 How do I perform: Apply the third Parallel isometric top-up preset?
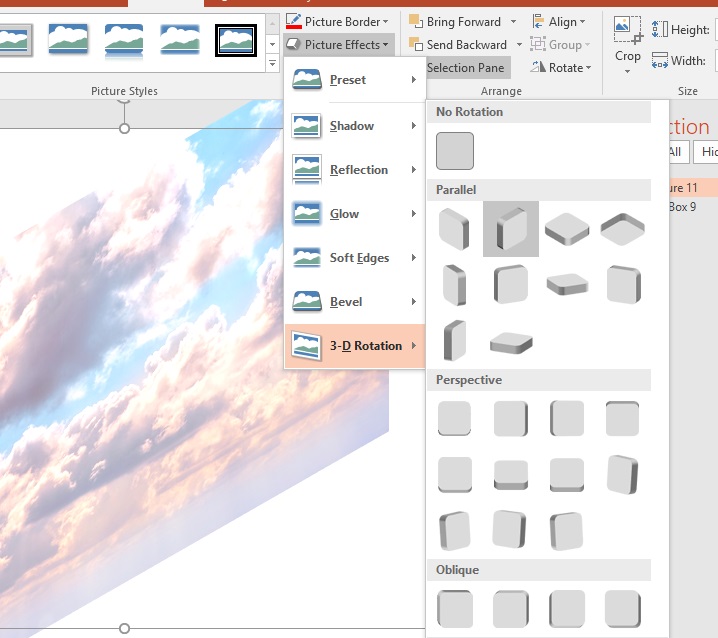coord(567,229)
